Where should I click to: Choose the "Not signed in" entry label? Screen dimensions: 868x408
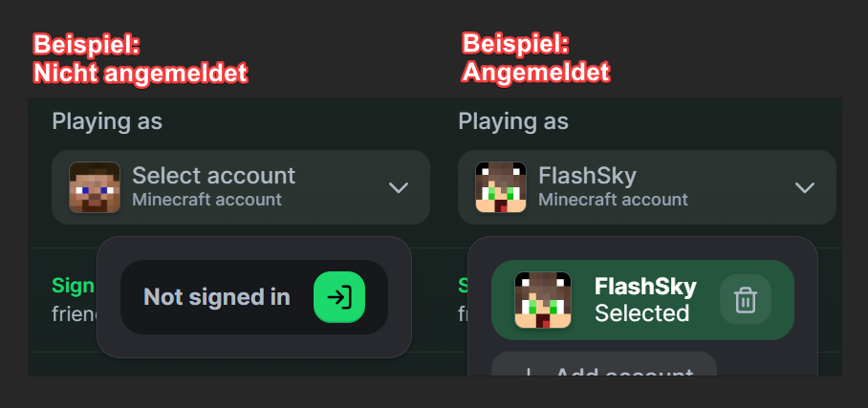click(216, 297)
